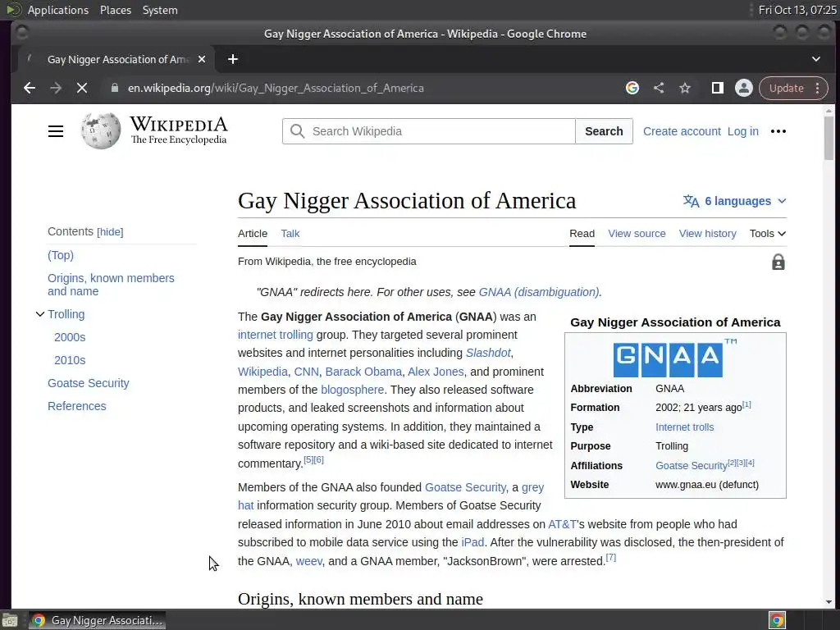Open citation [7] after 'were arrested'
Viewport: 840px width, 630px height.
610,558
